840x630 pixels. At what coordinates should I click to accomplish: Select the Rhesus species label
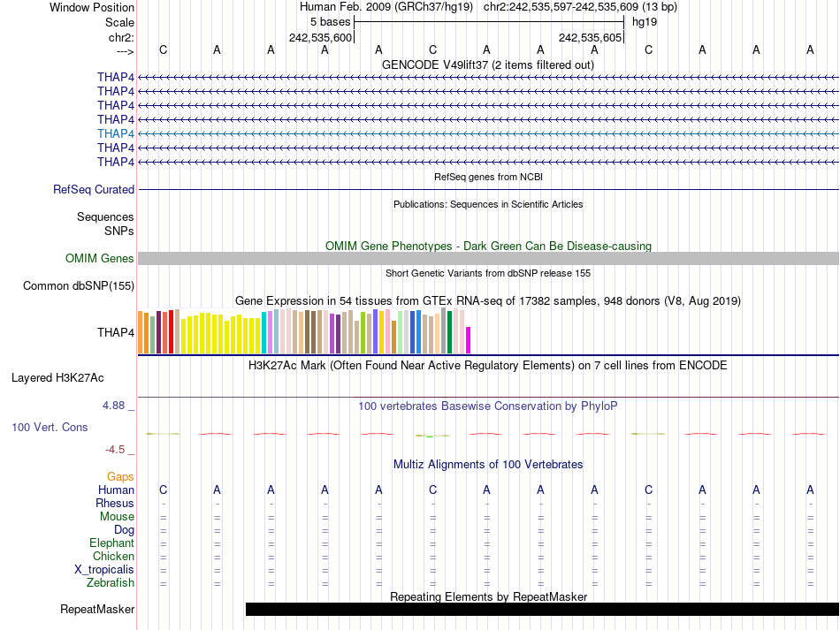115,503
